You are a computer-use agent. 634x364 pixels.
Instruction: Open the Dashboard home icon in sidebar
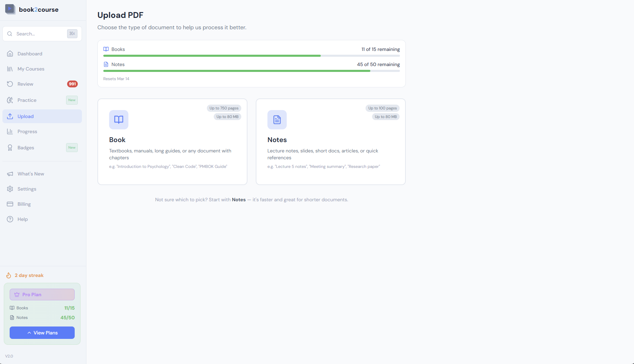(10, 53)
